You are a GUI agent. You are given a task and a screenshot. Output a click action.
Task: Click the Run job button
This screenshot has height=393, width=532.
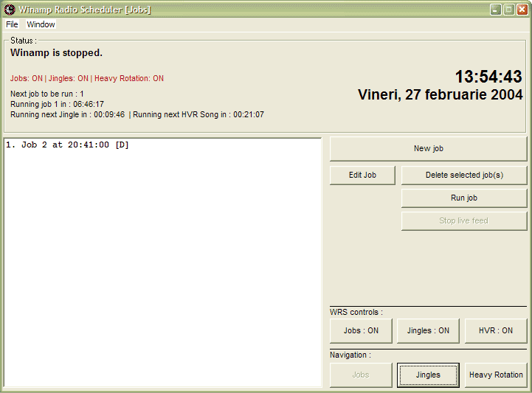(464, 198)
